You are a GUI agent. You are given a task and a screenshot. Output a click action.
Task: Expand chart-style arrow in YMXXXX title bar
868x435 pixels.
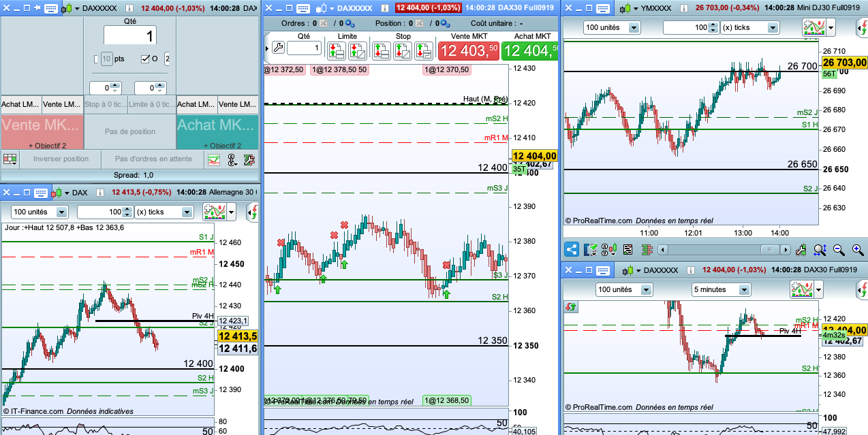tap(634, 8)
